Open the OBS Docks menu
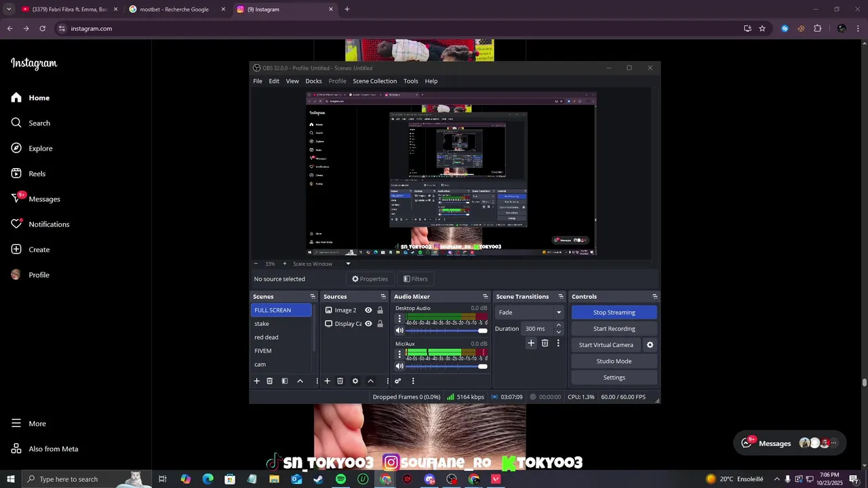The width and height of the screenshot is (868, 488). tap(313, 81)
